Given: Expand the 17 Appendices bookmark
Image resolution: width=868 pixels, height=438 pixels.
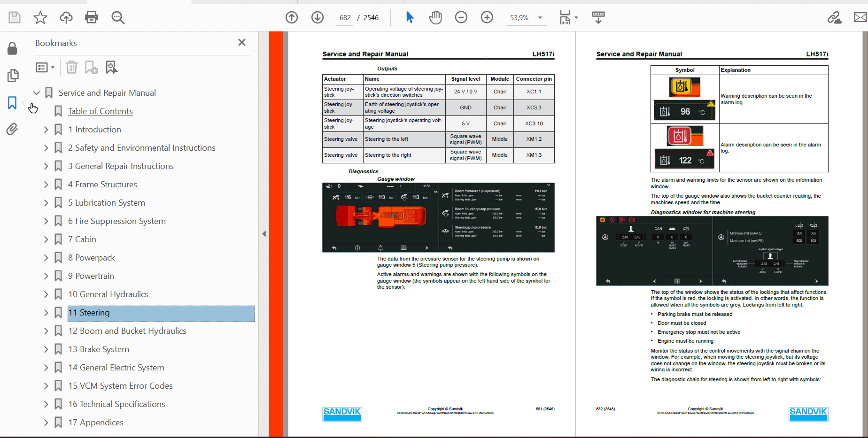Looking at the screenshot, I should point(46,423).
